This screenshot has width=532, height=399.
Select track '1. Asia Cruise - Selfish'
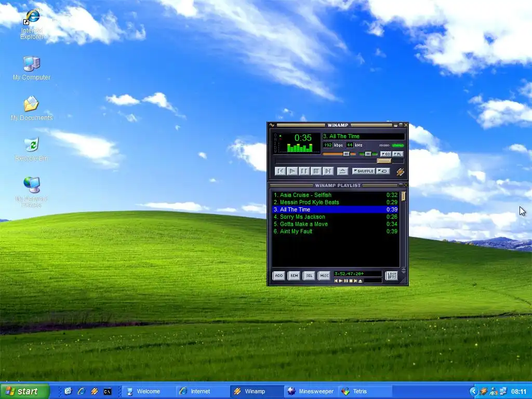point(336,195)
